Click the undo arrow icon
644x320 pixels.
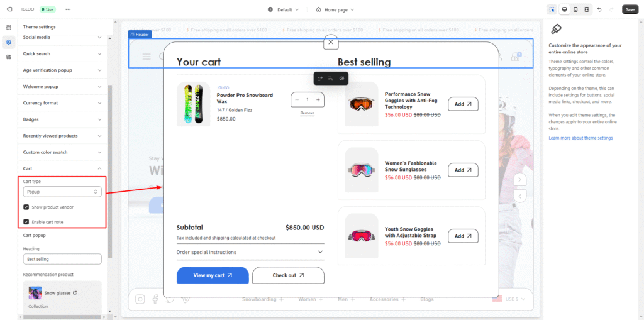(599, 9)
